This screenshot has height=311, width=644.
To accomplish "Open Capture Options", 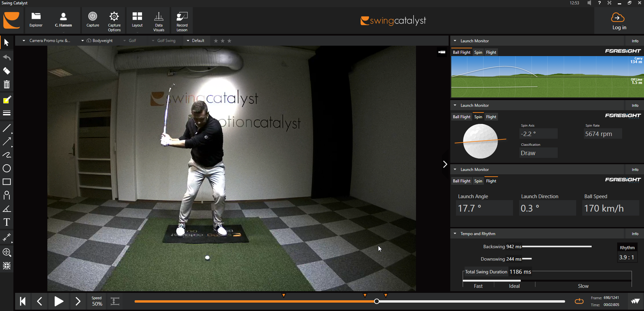I will coord(114,22).
